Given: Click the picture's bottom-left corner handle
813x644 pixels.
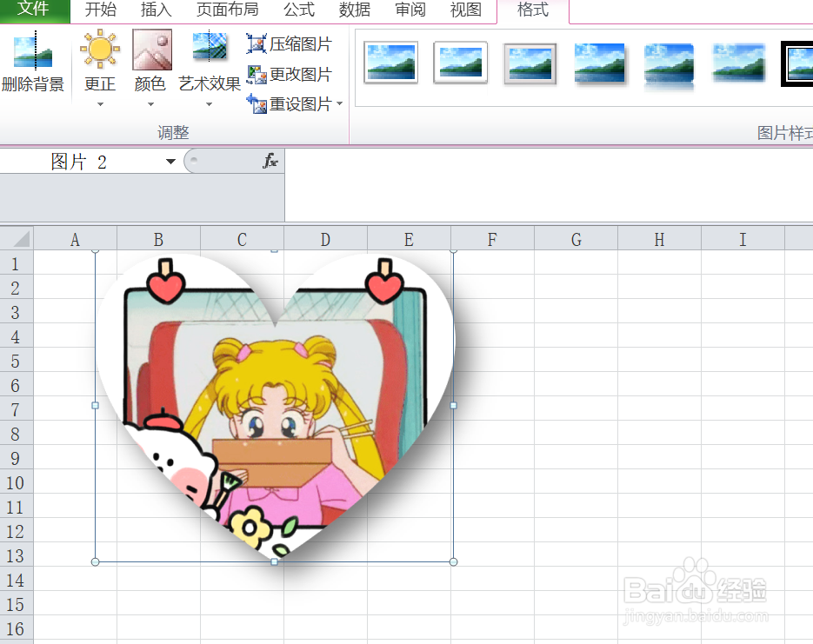Looking at the screenshot, I should point(96,561).
